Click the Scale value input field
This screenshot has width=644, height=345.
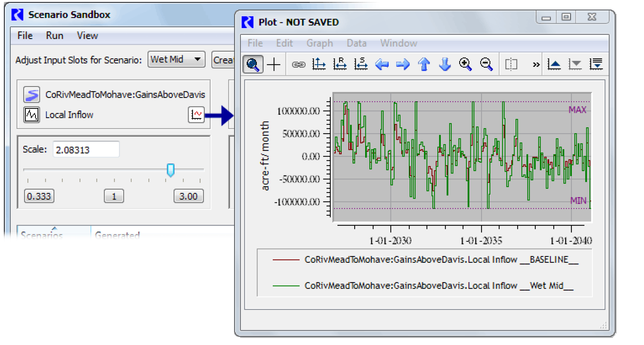86,150
